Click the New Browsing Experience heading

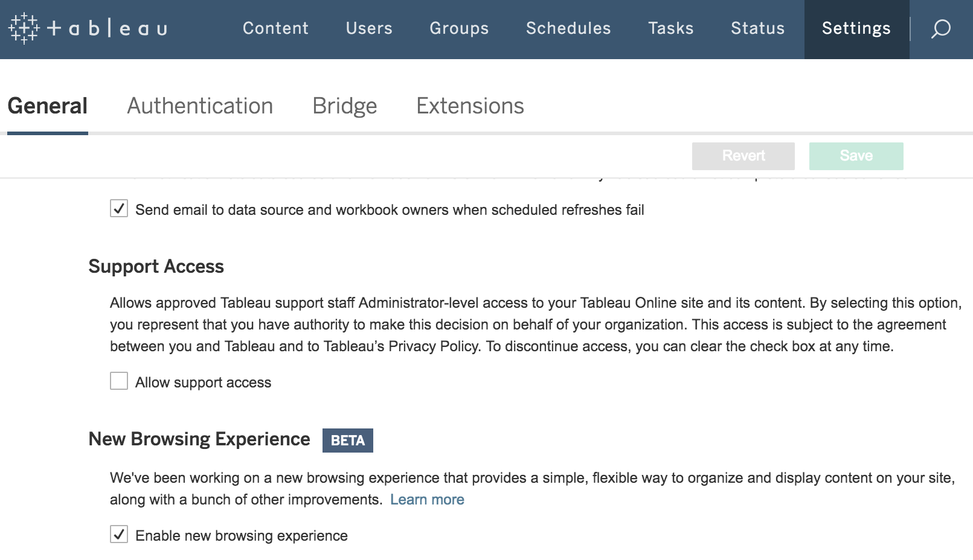pos(199,439)
